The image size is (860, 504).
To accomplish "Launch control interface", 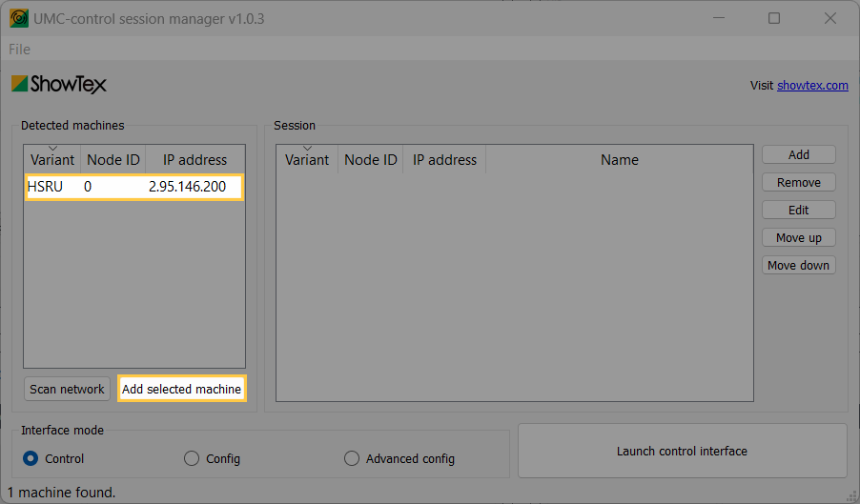I will click(x=683, y=451).
